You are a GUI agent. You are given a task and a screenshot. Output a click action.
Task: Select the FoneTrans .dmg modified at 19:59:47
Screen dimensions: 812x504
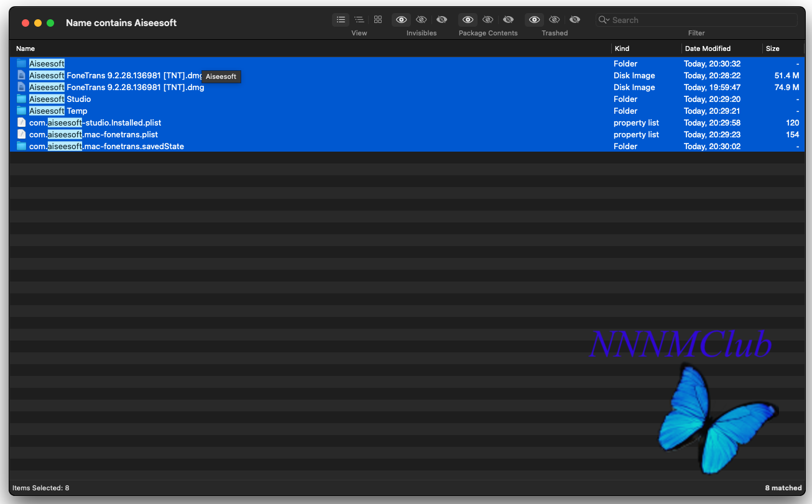(x=116, y=87)
